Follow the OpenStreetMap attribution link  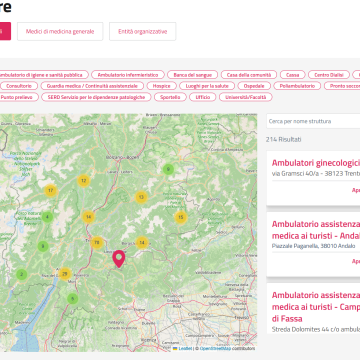coord(215,348)
